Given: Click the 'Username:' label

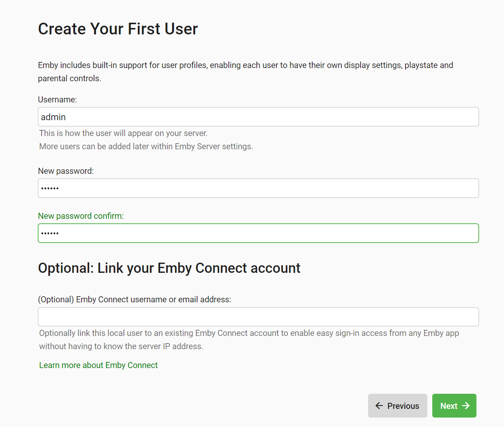Looking at the screenshot, I should pos(57,100).
